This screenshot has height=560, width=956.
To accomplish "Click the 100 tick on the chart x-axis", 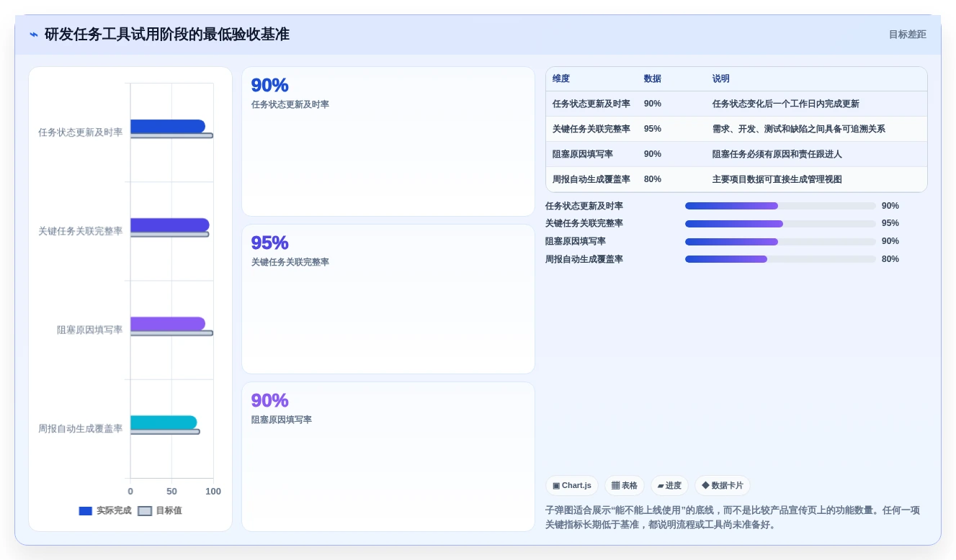I will 213,491.
